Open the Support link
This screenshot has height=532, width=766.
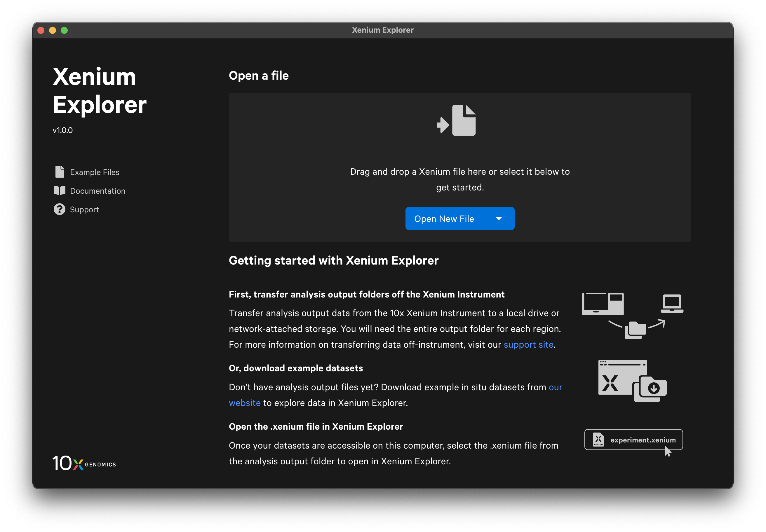click(84, 209)
